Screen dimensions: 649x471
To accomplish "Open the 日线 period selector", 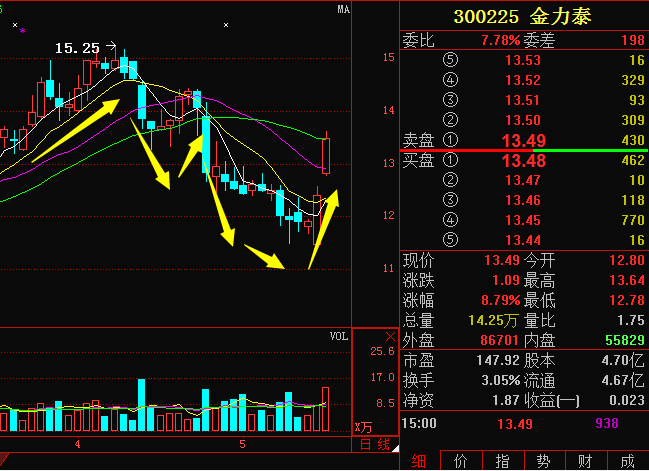I will [375, 445].
